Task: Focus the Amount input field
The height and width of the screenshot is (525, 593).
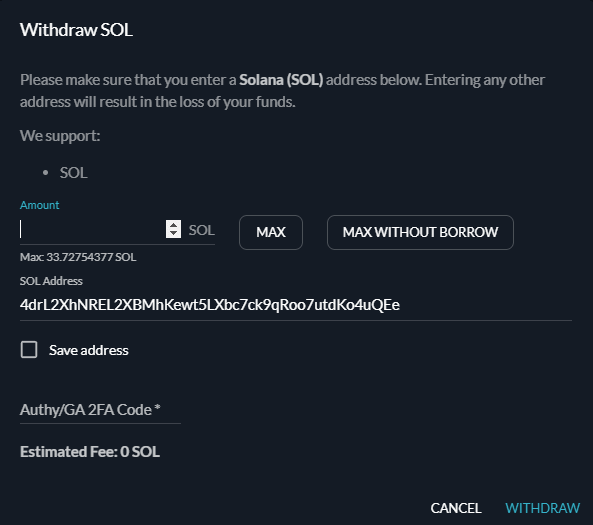Action: [92, 230]
